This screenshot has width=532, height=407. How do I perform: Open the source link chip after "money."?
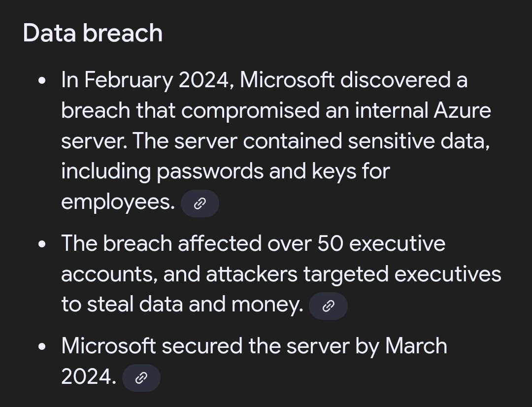(x=328, y=306)
